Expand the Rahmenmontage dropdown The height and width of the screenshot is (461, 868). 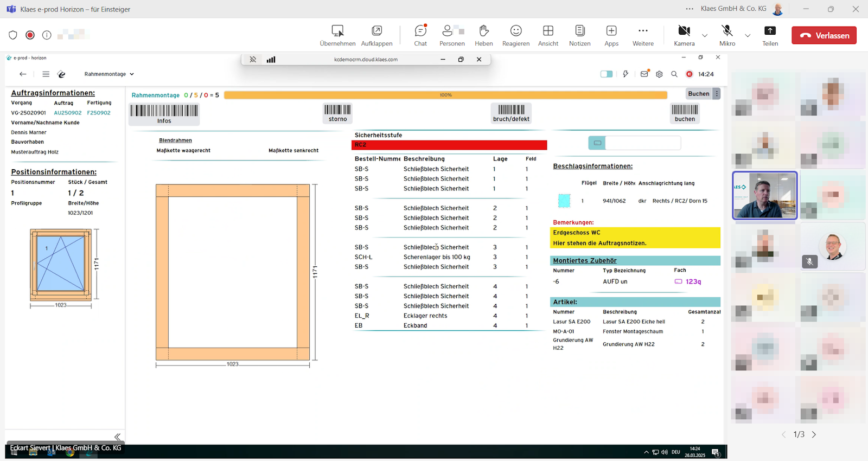(x=109, y=74)
